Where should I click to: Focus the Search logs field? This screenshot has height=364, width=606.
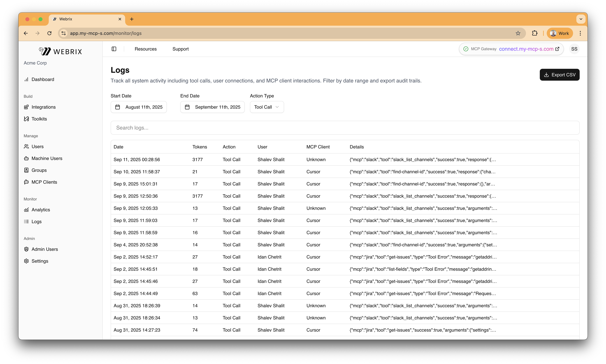[345, 128]
